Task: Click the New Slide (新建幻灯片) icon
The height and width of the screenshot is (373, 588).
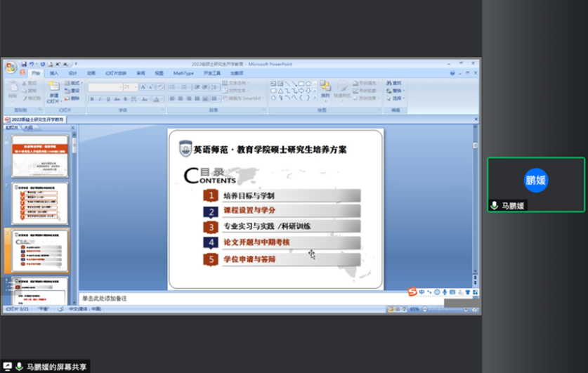Action: pos(54,91)
